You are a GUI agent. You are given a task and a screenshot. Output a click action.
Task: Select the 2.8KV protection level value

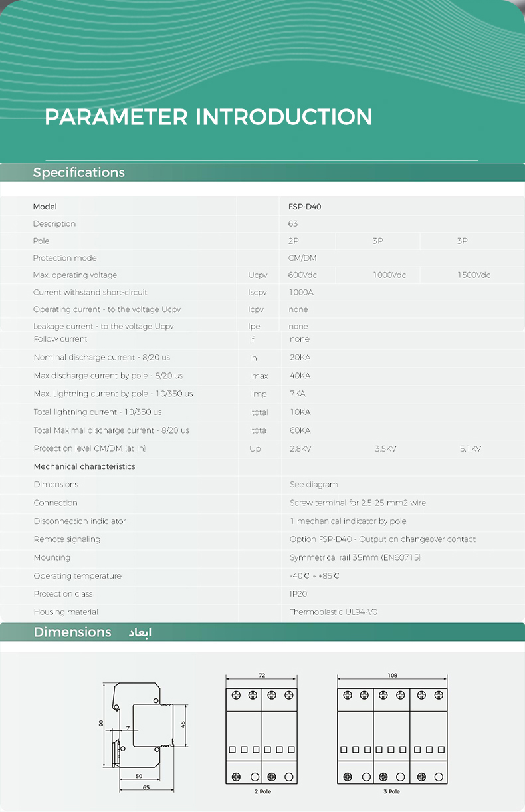click(300, 449)
